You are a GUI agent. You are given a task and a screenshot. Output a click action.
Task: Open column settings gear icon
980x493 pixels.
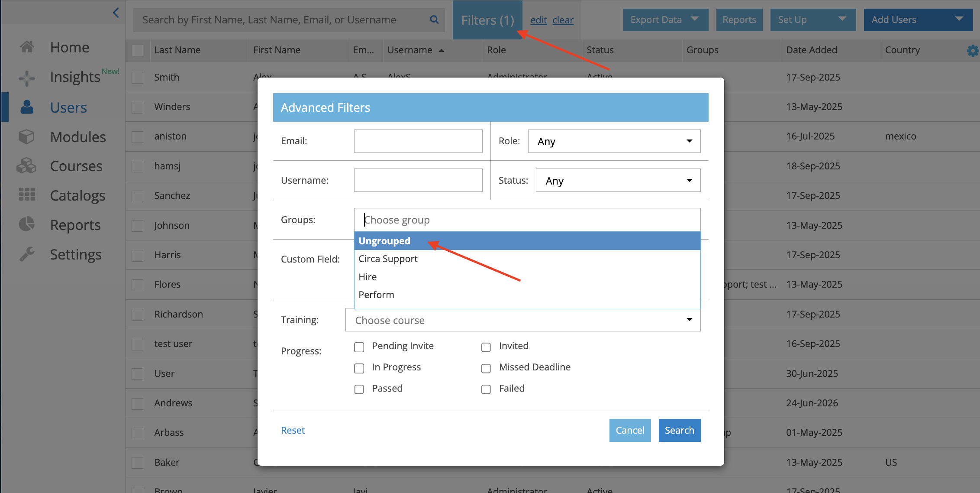(x=972, y=51)
